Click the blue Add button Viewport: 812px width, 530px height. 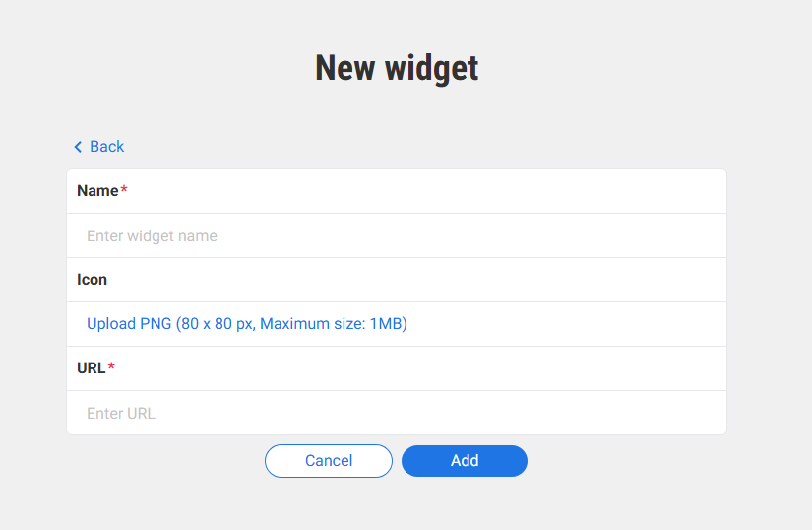pyautogui.click(x=465, y=461)
